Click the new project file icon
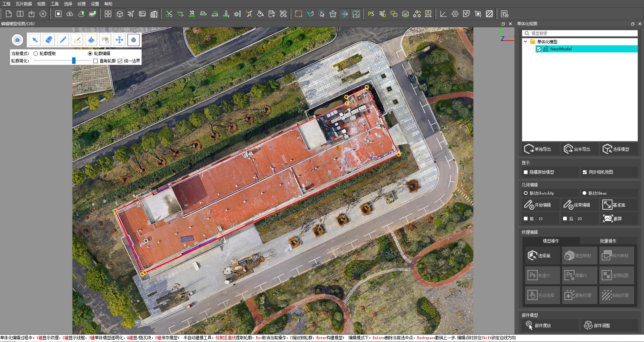 point(9,14)
